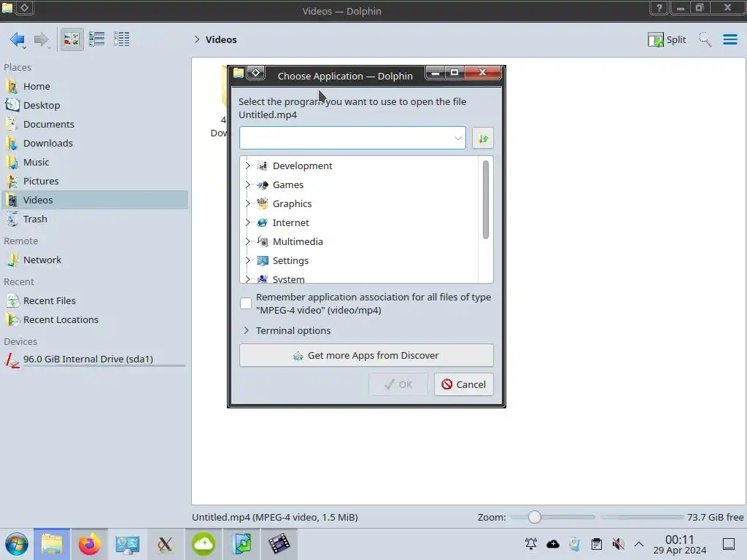Expand the Graphics category
The width and height of the screenshot is (747, 560).
pyautogui.click(x=247, y=204)
